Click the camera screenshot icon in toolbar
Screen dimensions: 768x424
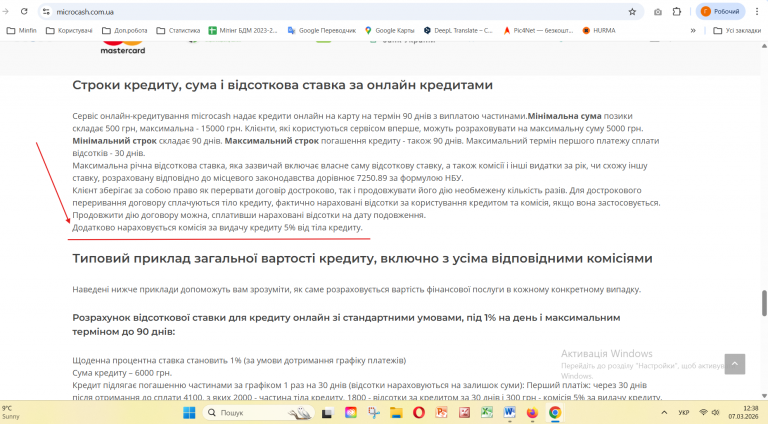pyautogui.click(x=658, y=12)
